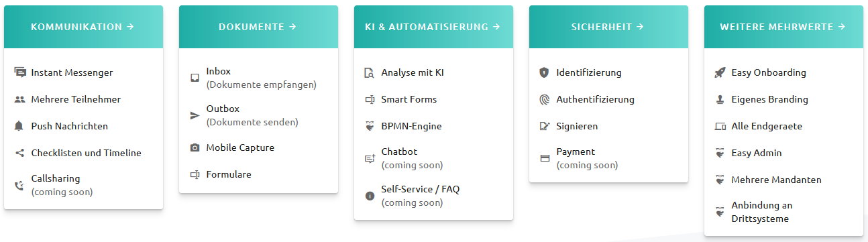
Task: Select the Formulare text
Action: [x=229, y=174]
